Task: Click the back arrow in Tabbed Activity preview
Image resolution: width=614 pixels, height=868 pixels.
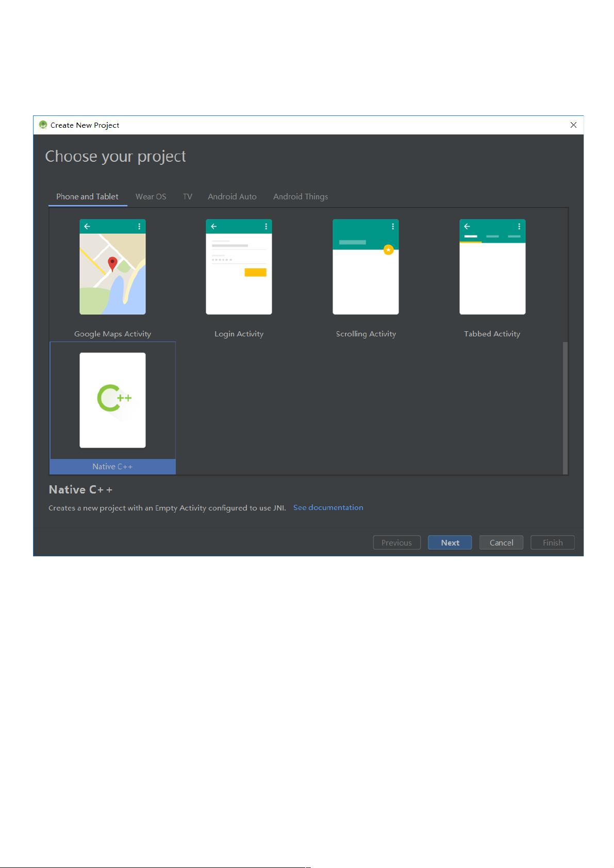Action: point(467,226)
